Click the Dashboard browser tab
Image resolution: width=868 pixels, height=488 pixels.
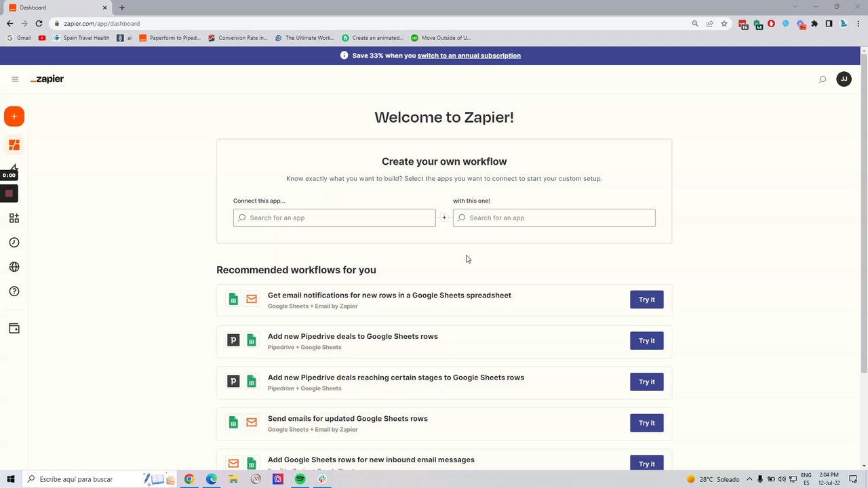tap(58, 7)
